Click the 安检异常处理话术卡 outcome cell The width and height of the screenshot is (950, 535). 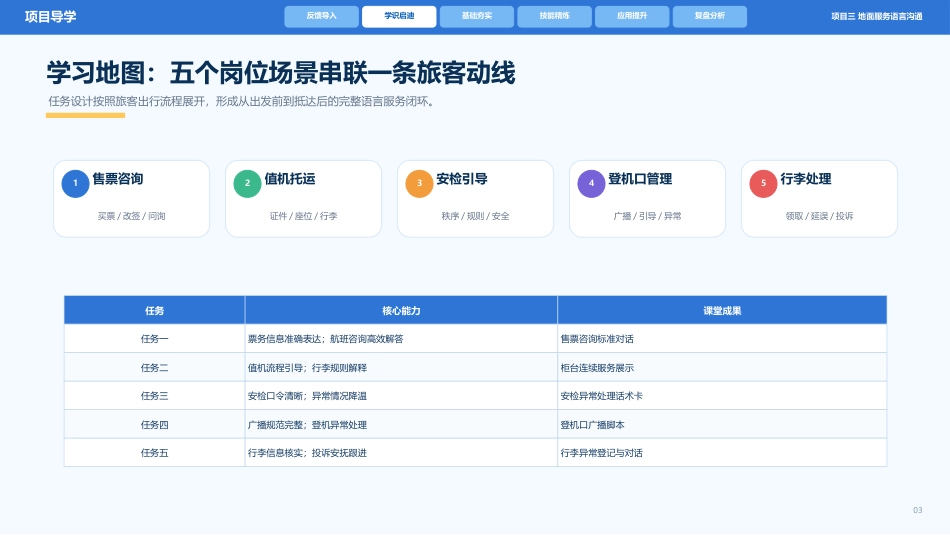coord(722,396)
